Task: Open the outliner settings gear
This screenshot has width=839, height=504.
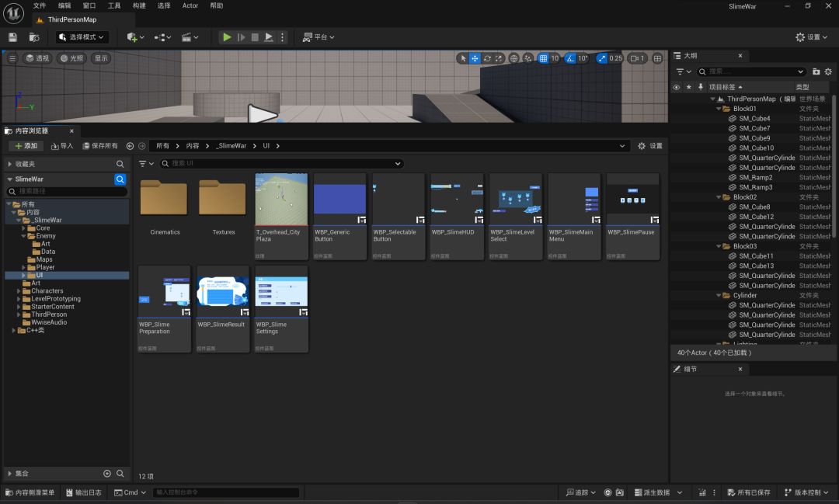Action: coord(828,71)
